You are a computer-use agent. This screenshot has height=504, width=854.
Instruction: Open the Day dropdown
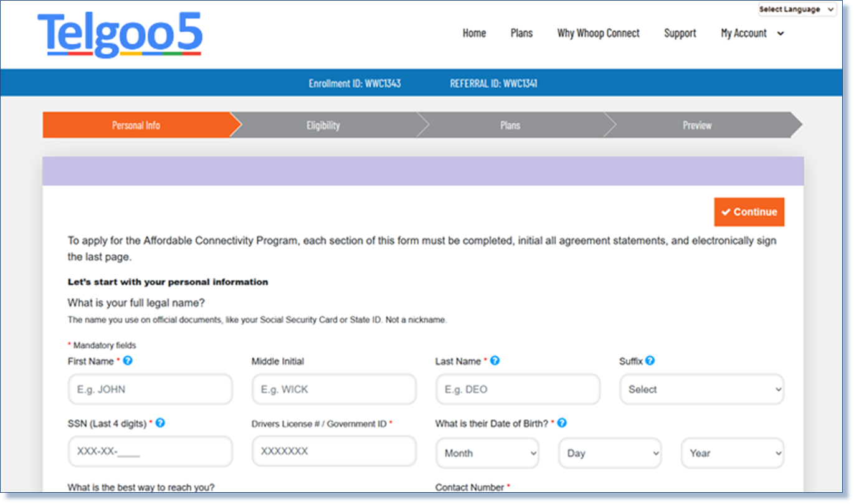(x=609, y=453)
